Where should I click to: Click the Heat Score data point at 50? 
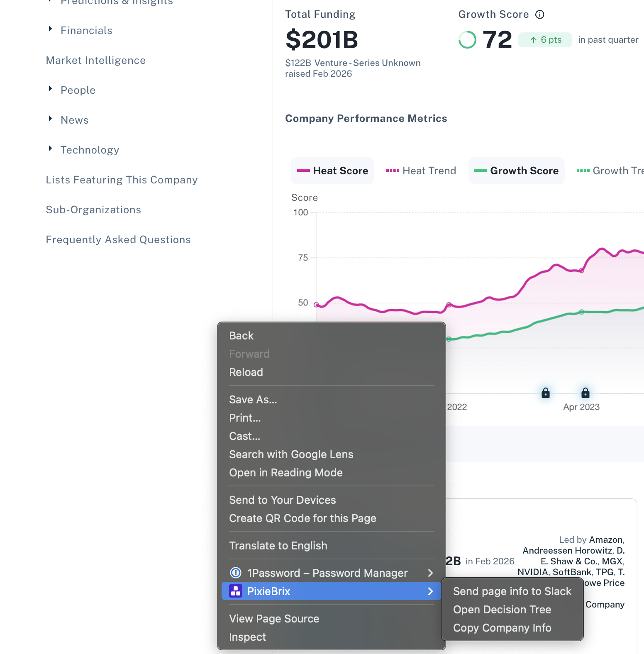317,305
